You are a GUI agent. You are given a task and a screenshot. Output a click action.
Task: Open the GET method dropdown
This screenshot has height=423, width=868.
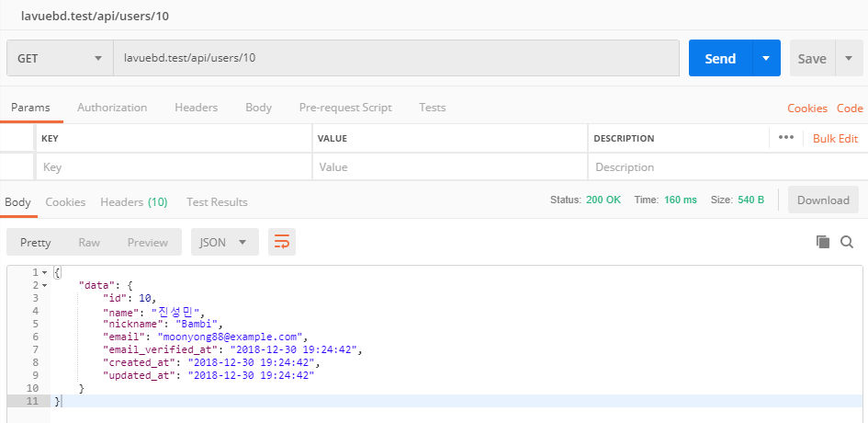click(x=59, y=58)
